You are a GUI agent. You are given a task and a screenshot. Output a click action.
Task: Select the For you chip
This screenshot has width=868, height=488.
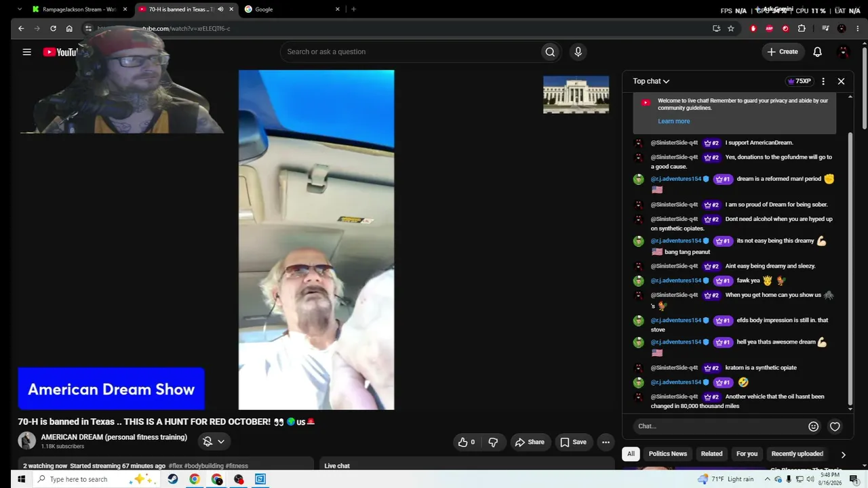(x=747, y=454)
